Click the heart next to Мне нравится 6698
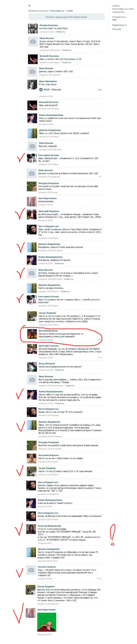Viewport: 137px width, 644px height. pos(66,11)
